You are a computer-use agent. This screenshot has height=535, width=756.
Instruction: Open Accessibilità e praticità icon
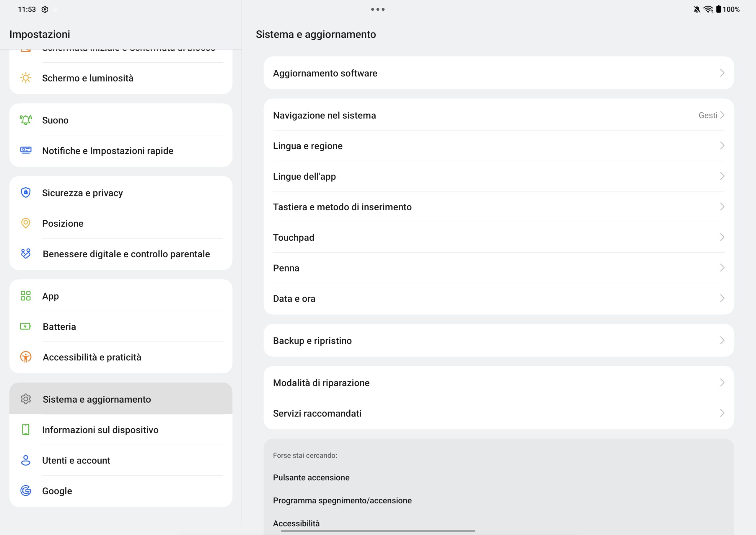point(26,357)
